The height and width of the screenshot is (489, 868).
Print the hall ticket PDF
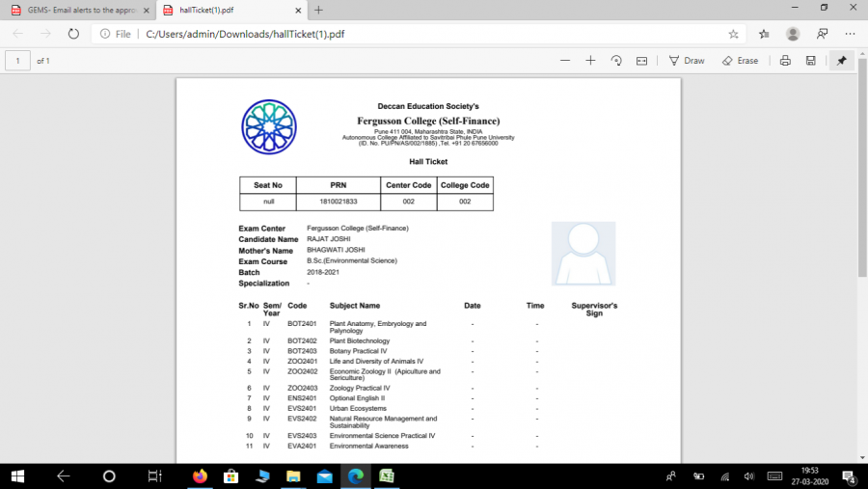[x=785, y=61]
